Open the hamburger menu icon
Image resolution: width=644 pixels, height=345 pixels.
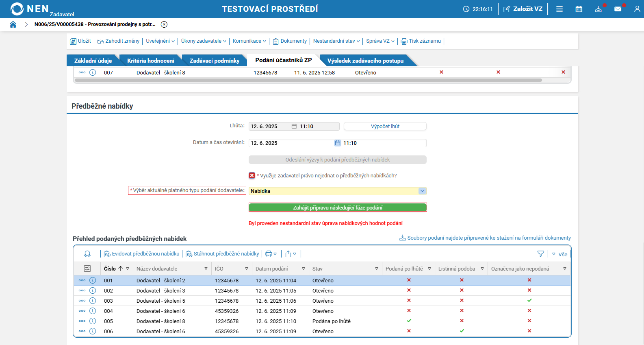(559, 9)
